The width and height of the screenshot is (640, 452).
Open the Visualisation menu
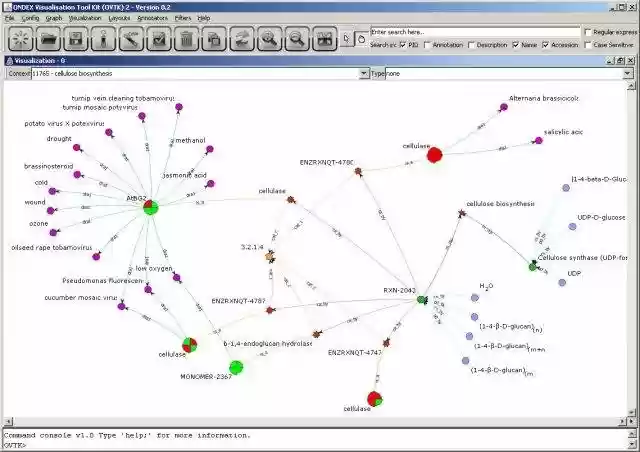[85, 18]
